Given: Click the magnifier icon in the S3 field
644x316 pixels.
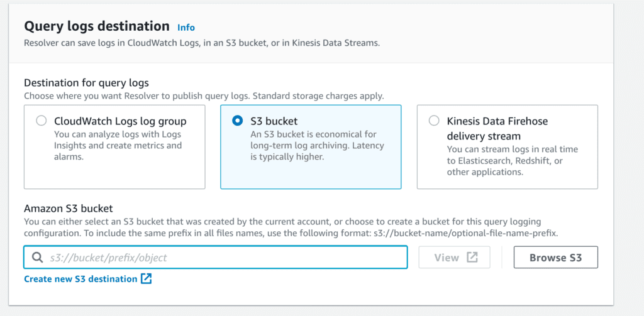Looking at the screenshot, I should (x=37, y=258).
